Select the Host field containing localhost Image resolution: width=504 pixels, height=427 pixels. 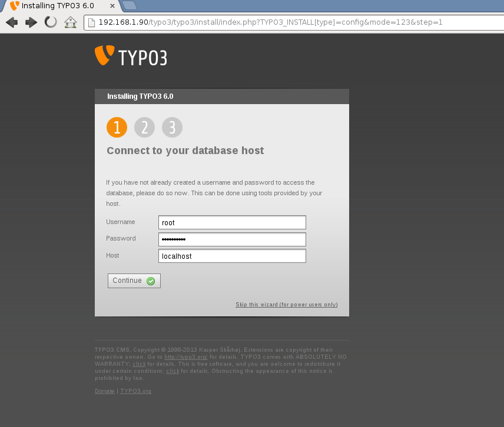pos(232,256)
